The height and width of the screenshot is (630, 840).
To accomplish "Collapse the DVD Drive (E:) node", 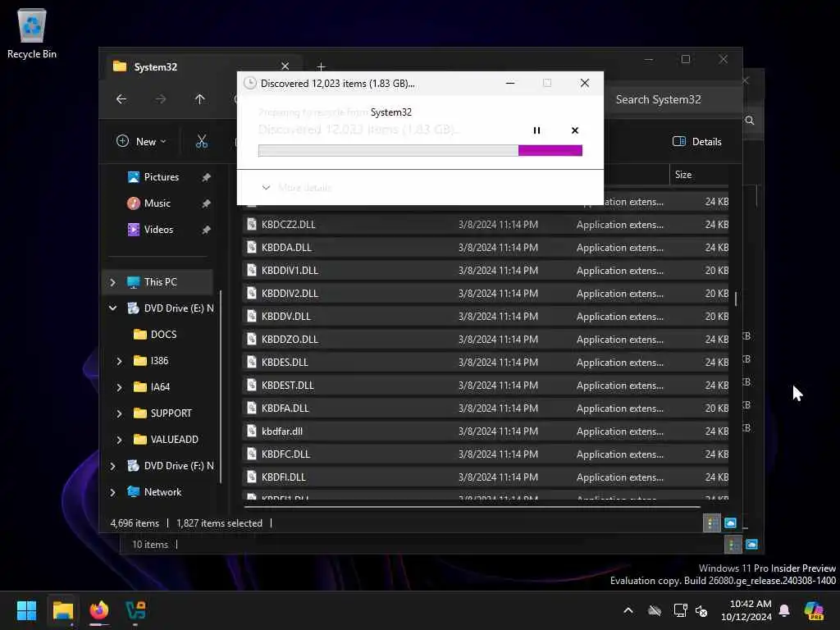I will click(112, 308).
